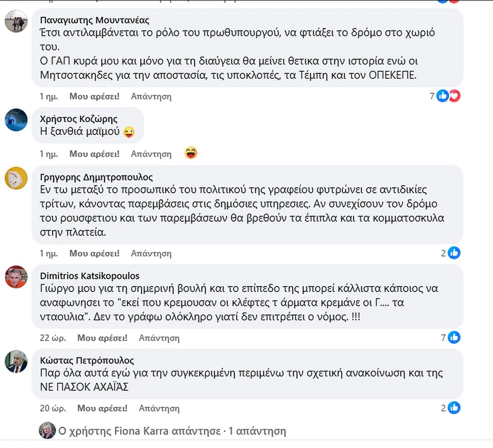Click like reaction icon on Μουντανέας comment
Viewport: 493px width, 448px height.
[442, 96]
